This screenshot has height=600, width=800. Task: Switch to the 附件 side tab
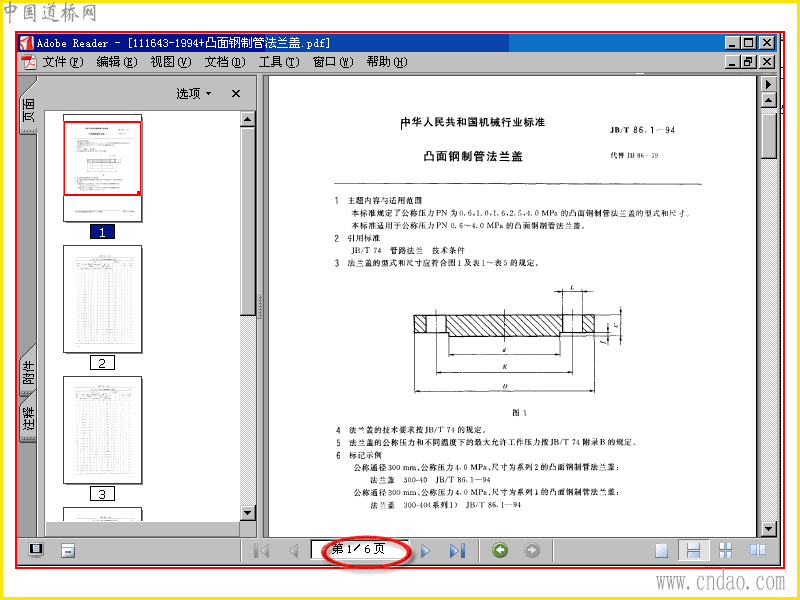coord(29,371)
